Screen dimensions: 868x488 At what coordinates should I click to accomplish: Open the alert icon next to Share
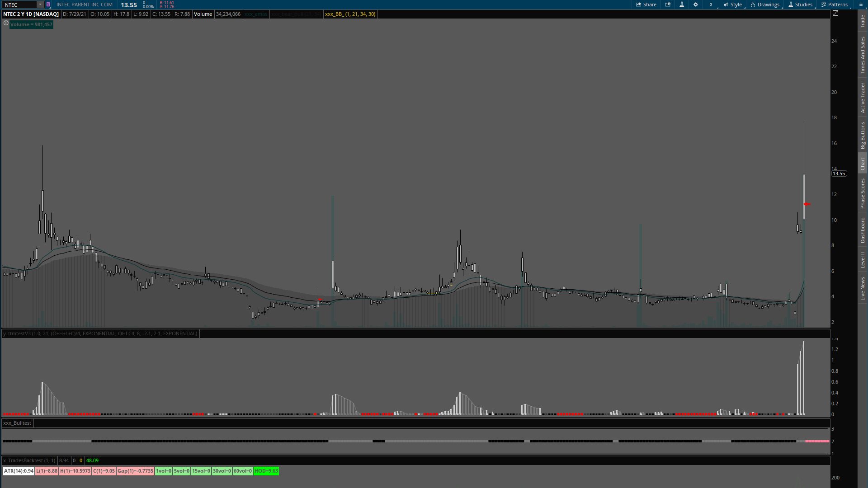tap(668, 5)
